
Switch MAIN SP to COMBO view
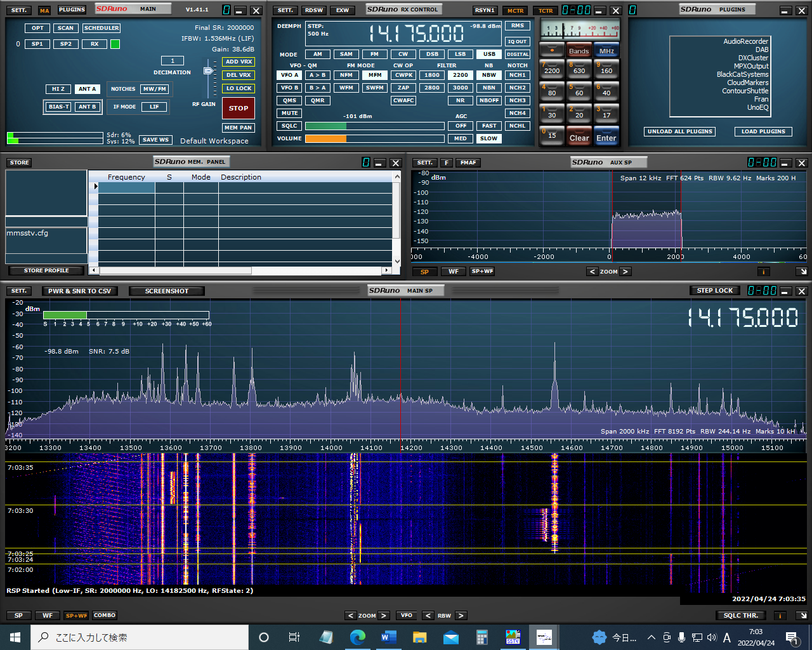coord(105,615)
